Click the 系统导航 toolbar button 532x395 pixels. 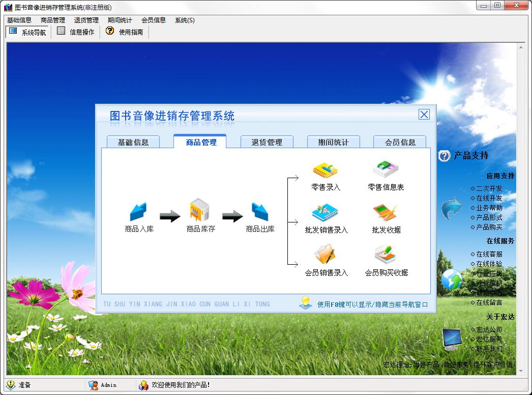pos(27,32)
